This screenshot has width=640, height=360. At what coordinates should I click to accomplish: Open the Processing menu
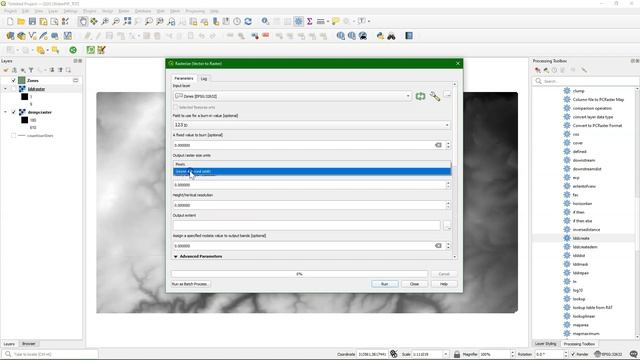pos(195,11)
